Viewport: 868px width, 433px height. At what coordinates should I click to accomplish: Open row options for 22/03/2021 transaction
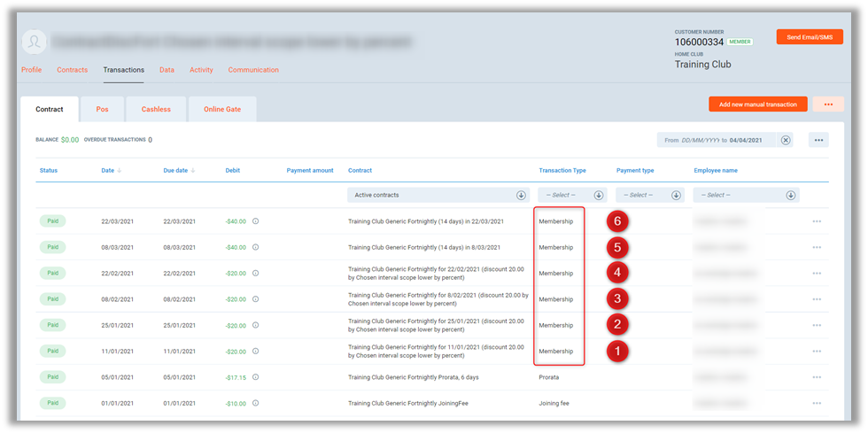[x=817, y=221]
